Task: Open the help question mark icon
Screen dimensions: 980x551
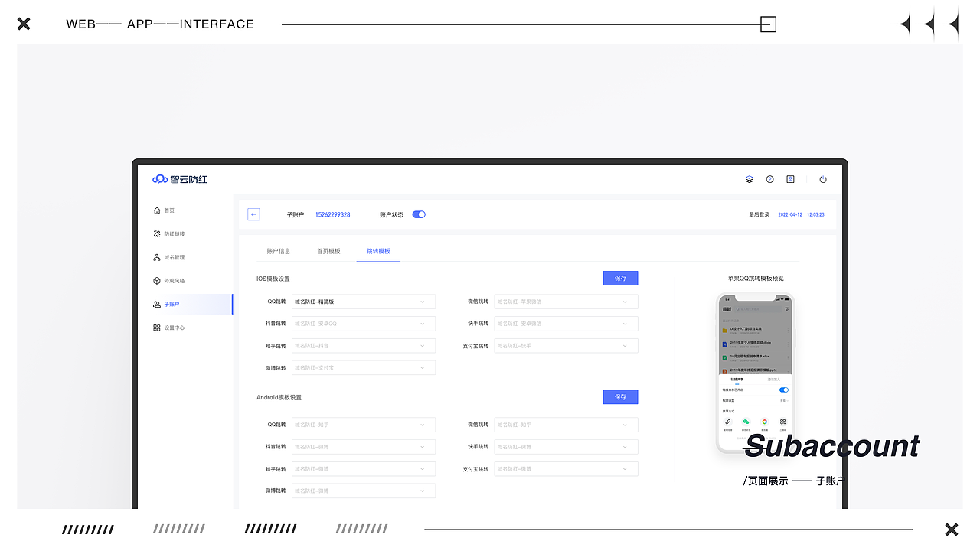Action: click(x=769, y=179)
